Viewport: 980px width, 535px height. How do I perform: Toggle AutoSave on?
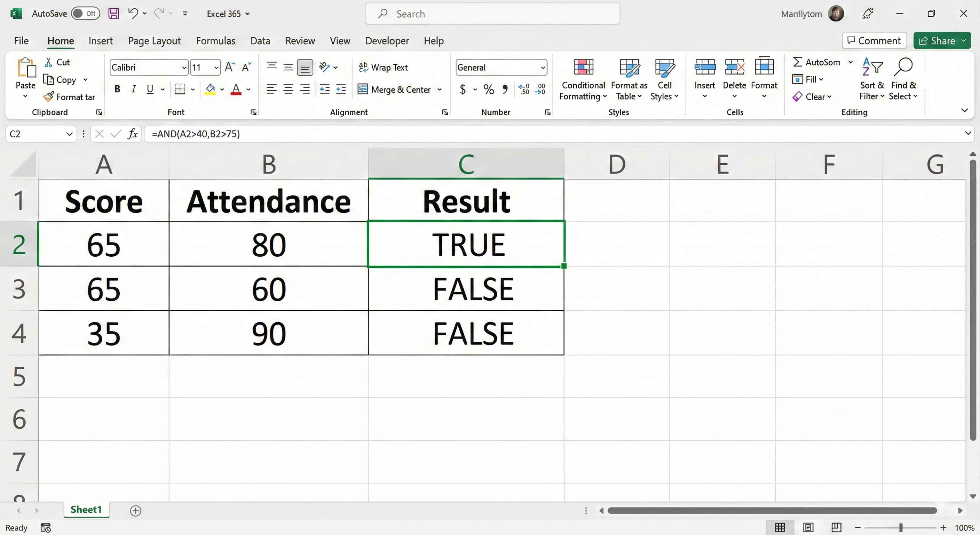pyautogui.click(x=85, y=13)
